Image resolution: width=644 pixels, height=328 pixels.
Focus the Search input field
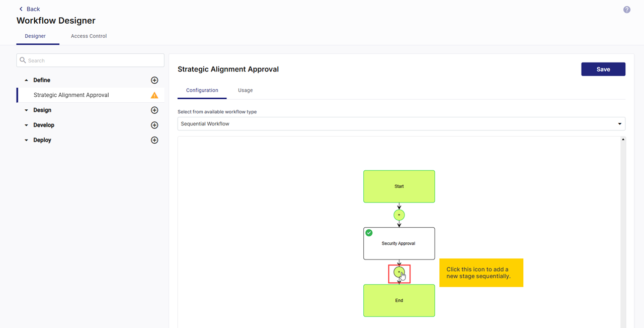tap(91, 60)
